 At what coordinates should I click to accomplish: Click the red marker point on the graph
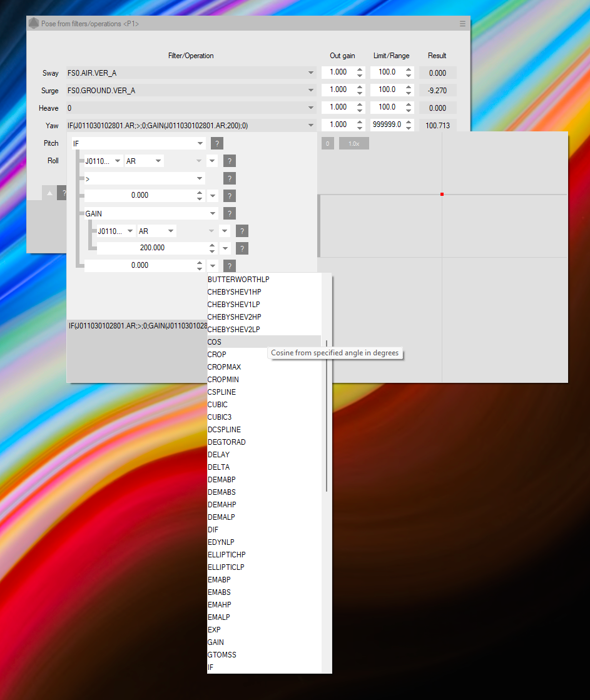[x=442, y=195]
